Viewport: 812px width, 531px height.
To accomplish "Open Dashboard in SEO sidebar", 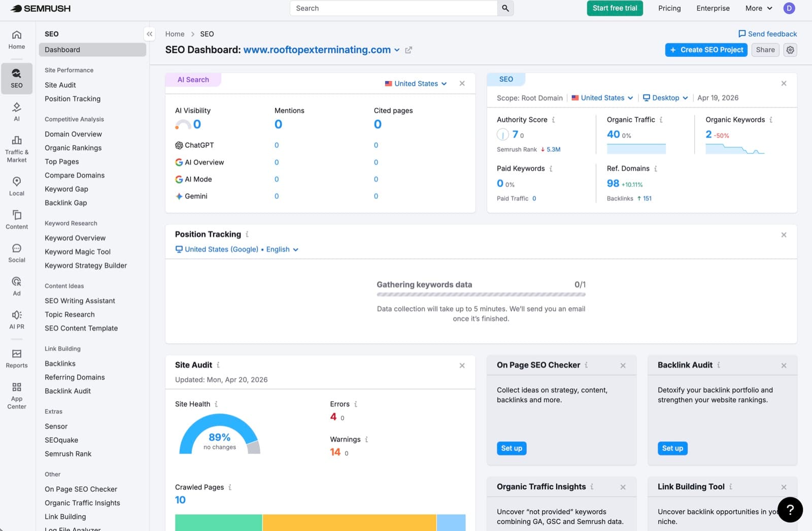I will (x=92, y=50).
